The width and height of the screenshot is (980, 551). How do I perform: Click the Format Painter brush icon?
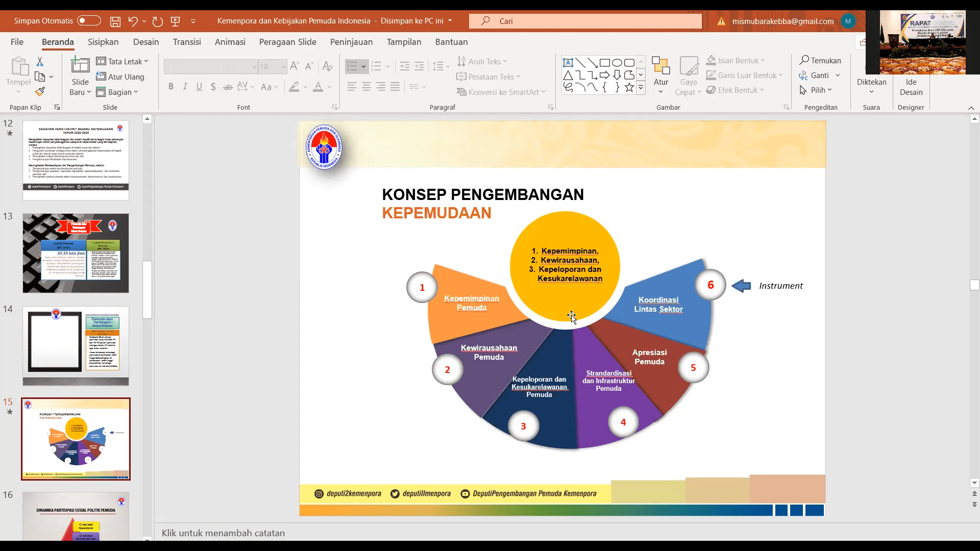(x=40, y=92)
